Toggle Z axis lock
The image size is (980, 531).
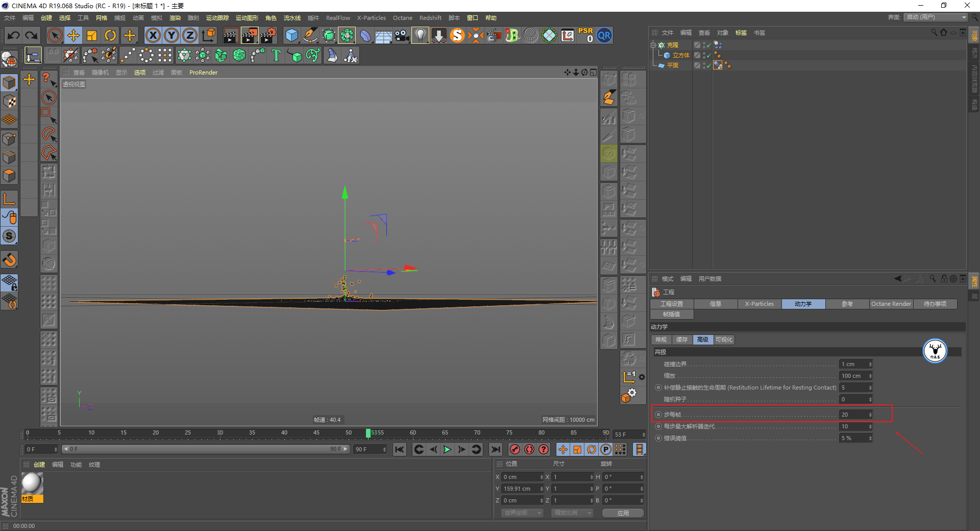click(x=190, y=35)
